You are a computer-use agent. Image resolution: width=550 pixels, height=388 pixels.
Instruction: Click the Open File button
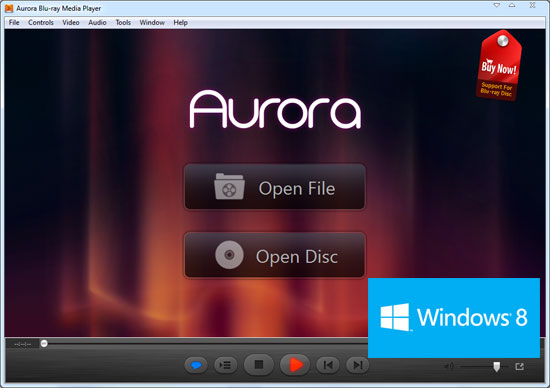pyautogui.click(x=275, y=187)
